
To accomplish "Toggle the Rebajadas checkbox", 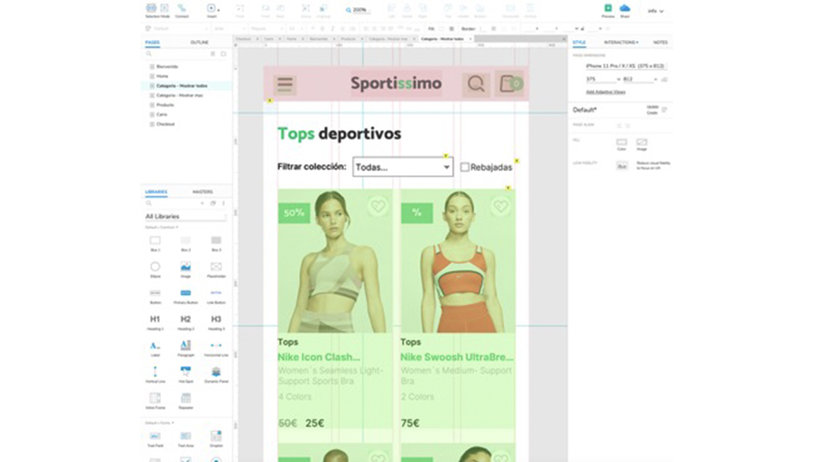I will pos(465,167).
